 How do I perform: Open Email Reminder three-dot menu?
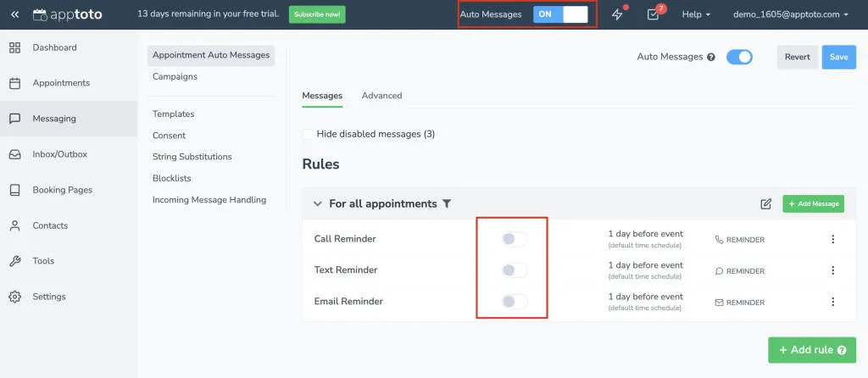[832, 303]
